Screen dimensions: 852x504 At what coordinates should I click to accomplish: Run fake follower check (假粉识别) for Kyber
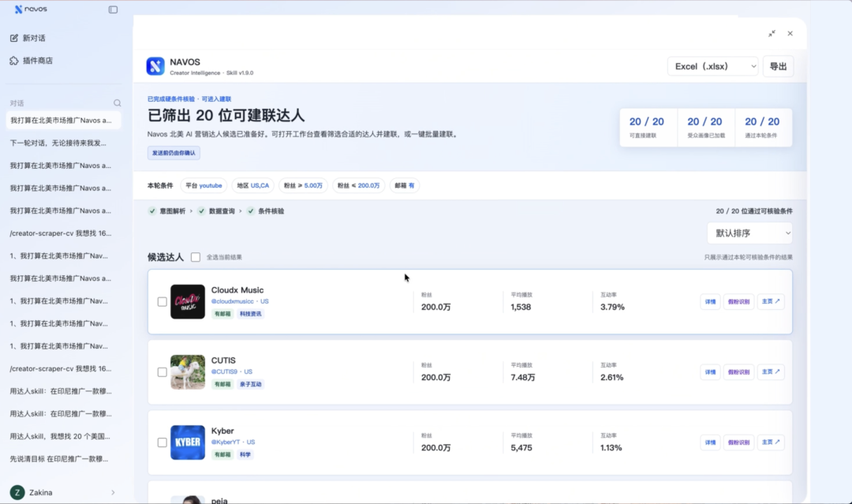pos(738,442)
